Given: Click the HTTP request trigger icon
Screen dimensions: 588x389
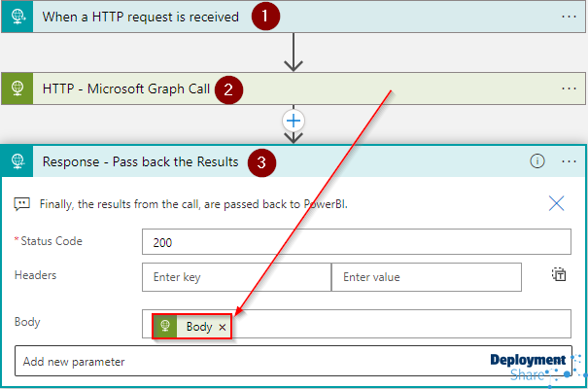Looking at the screenshot, I should (17, 17).
